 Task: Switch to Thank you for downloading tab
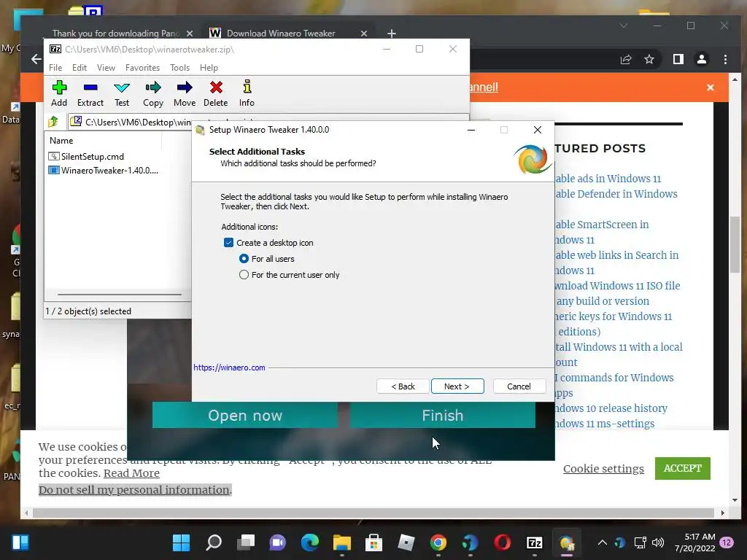[x=115, y=34]
